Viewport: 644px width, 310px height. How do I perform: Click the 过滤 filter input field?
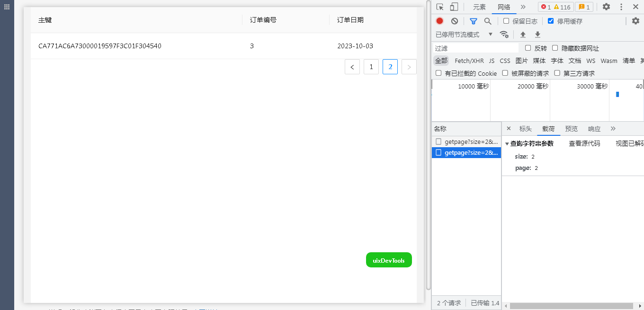pos(476,48)
